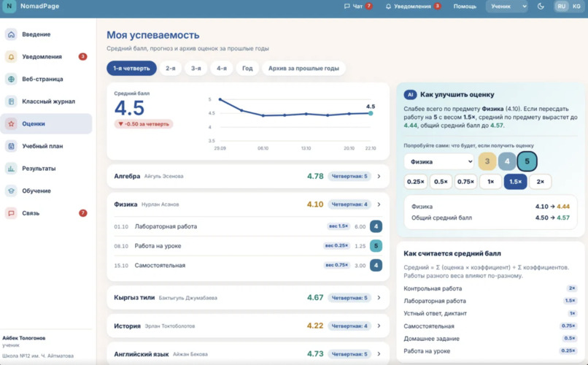The height and width of the screenshot is (365, 588).
Task: Click grade badge 4 for Лабораторная работа
Action: click(x=376, y=226)
